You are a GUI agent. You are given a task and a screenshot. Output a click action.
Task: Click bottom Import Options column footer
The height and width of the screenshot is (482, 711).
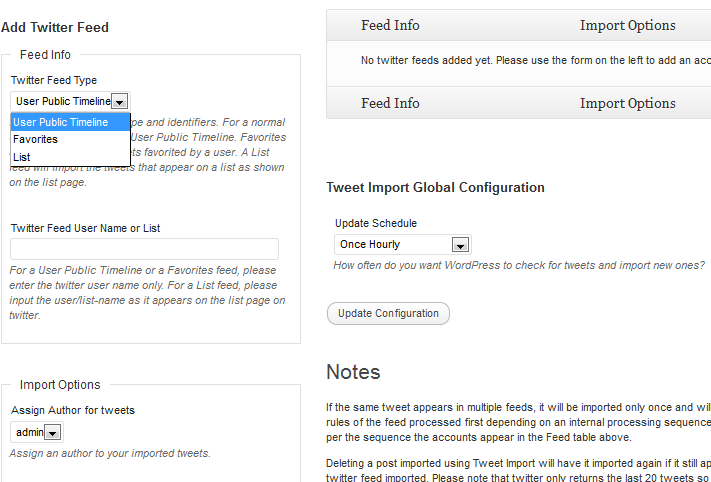(628, 103)
